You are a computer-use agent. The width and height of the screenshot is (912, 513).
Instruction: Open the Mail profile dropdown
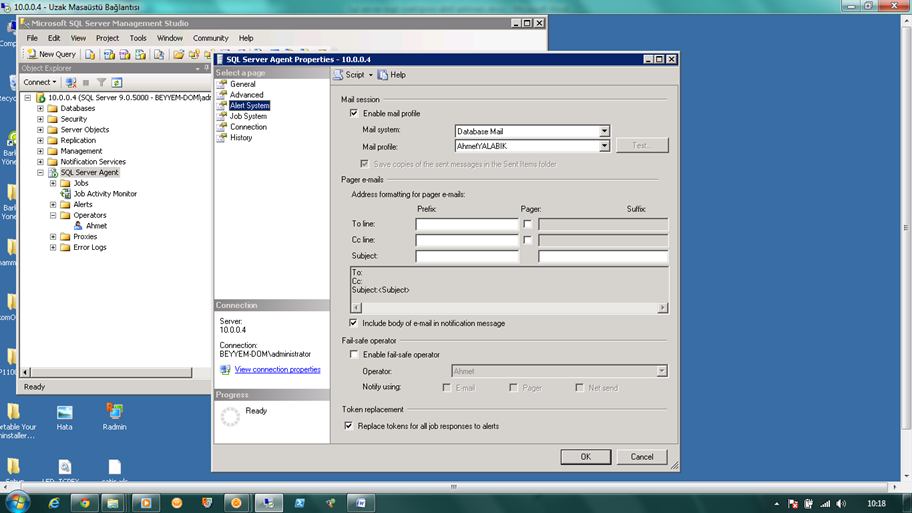point(604,146)
